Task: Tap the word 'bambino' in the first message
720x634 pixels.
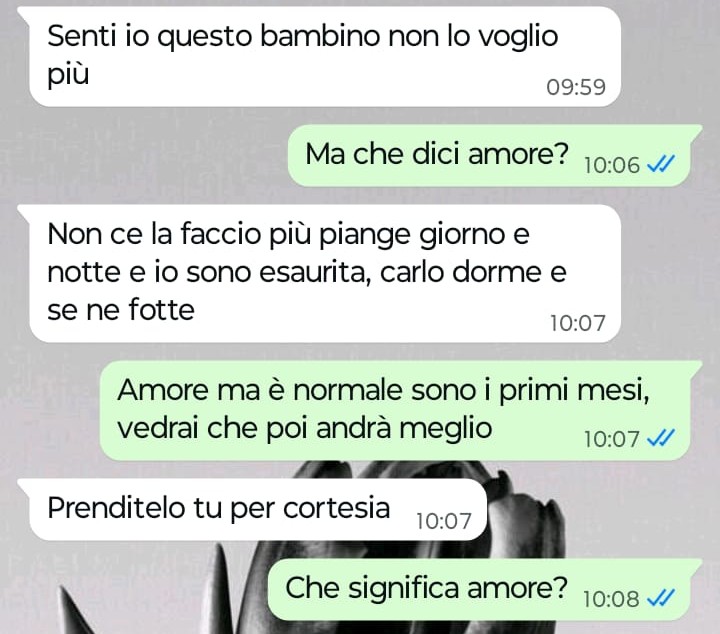Action: [320, 36]
